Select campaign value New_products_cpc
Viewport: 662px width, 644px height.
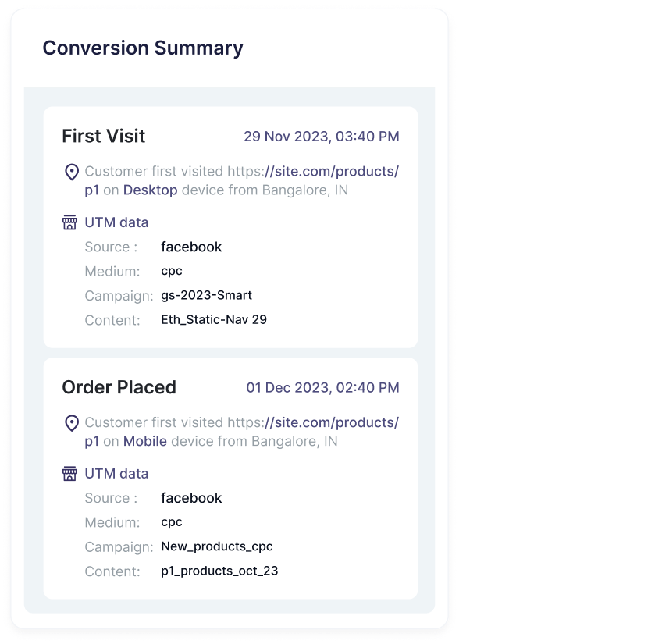pyautogui.click(x=217, y=546)
